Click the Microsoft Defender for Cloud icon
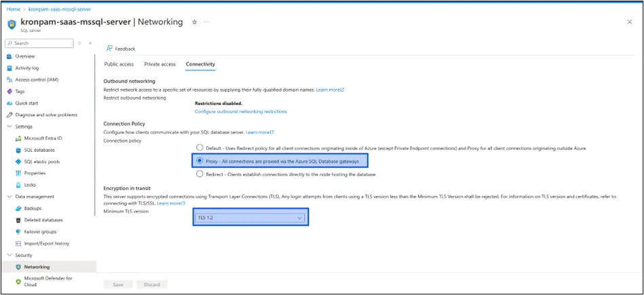This screenshot has height=295, width=644. [x=18, y=281]
